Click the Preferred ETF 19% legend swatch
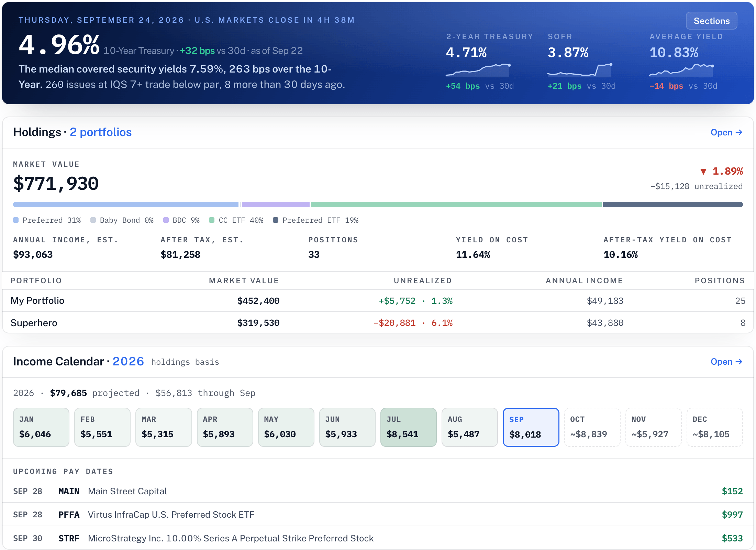 (x=276, y=220)
